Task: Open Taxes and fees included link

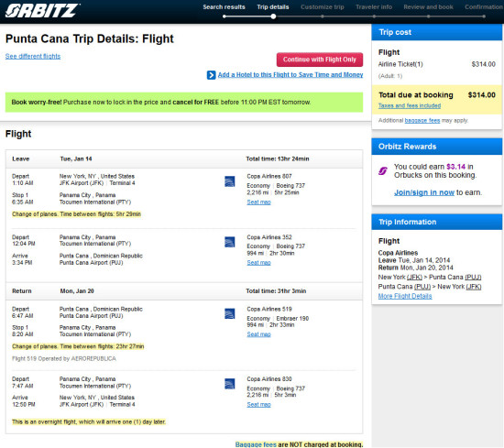Action: pos(410,105)
